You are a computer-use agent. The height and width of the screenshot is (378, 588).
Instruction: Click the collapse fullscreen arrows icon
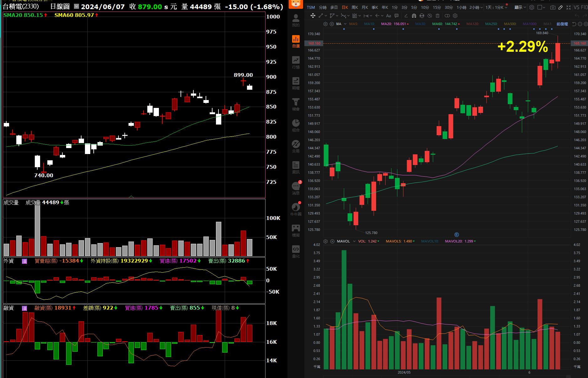[x=569, y=7]
